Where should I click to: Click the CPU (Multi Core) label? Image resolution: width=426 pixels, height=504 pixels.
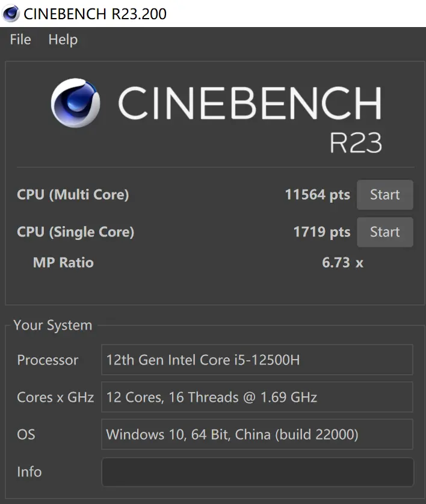(73, 195)
